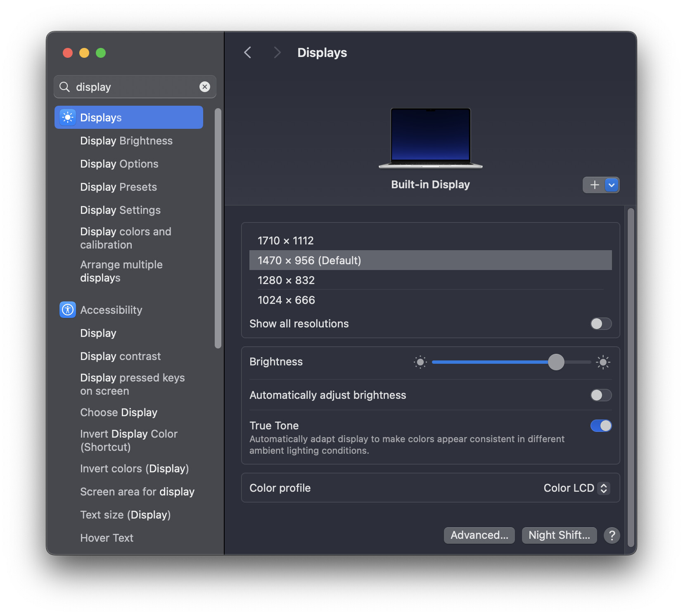Open dropdown arrow next to plus button
Viewport: 683px width, 616px height.
(x=612, y=185)
